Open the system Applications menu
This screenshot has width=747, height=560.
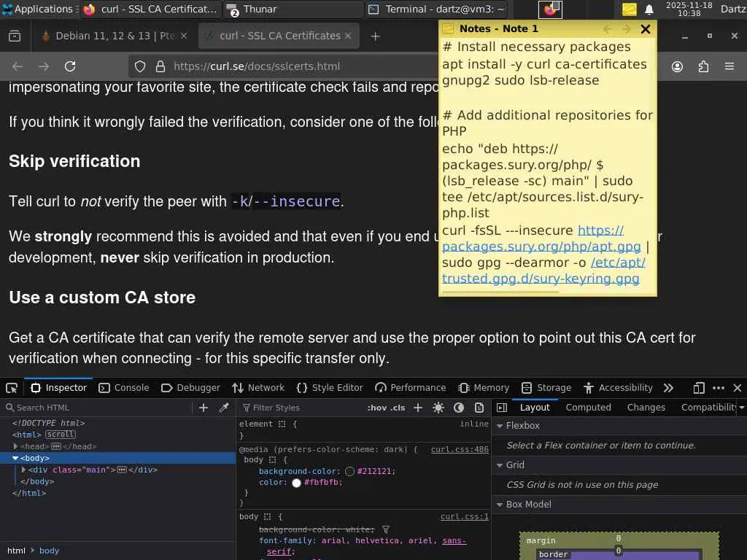click(41, 9)
